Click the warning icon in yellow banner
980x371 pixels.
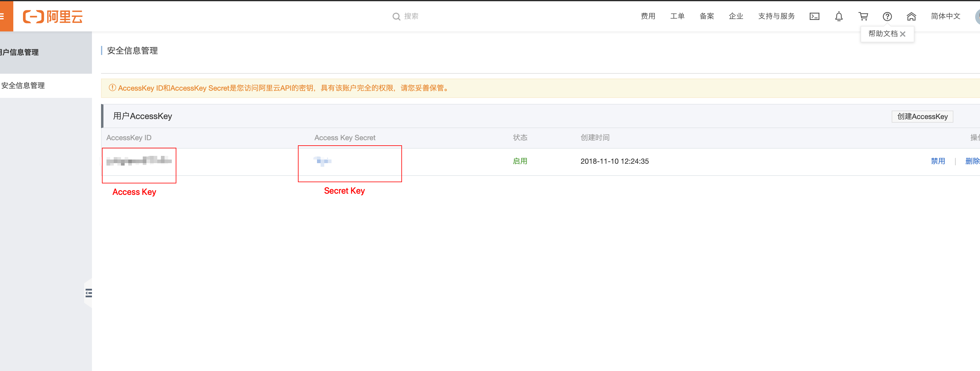(112, 87)
